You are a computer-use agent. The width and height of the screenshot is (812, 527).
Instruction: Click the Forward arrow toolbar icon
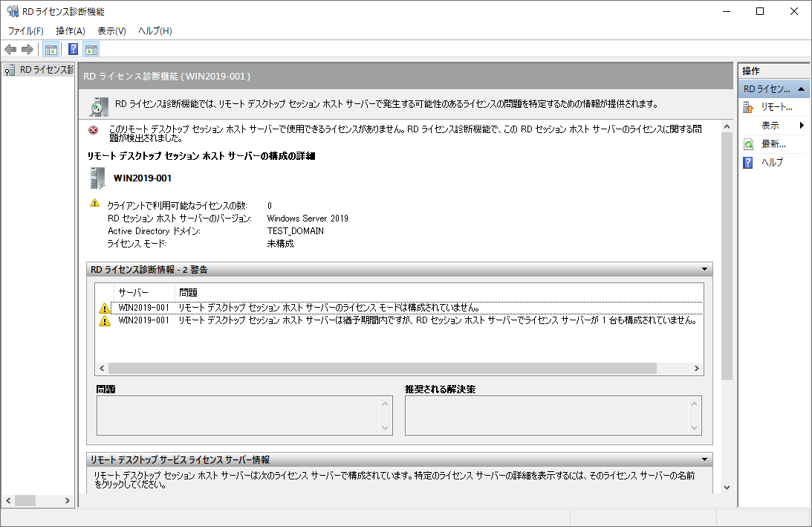pyautogui.click(x=27, y=49)
